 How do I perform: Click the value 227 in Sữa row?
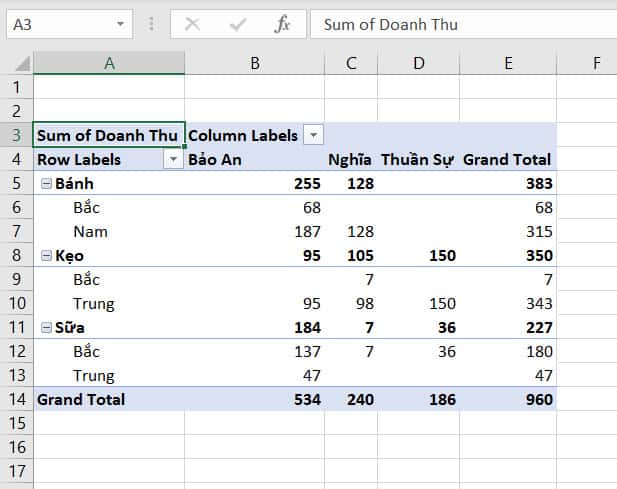(539, 327)
